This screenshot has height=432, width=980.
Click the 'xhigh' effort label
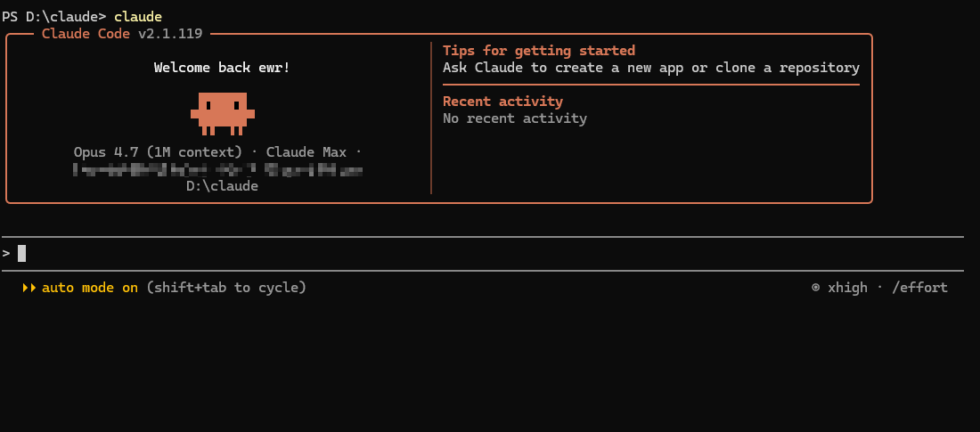[847, 288]
